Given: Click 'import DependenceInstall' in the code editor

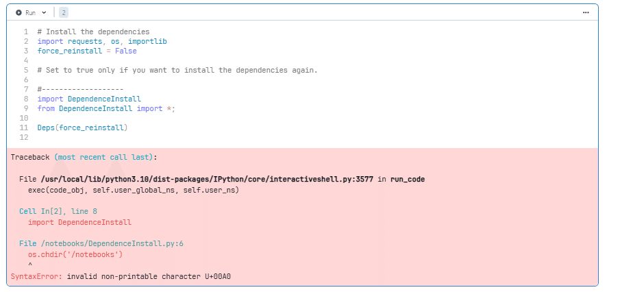Looking at the screenshot, I should 89,99.
